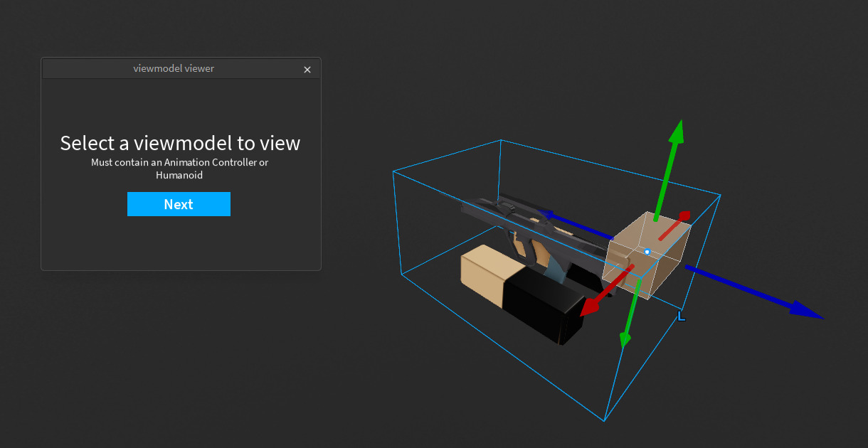Close the viewmodel viewer panel
The image size is (868, 448).
click(307, 70)
